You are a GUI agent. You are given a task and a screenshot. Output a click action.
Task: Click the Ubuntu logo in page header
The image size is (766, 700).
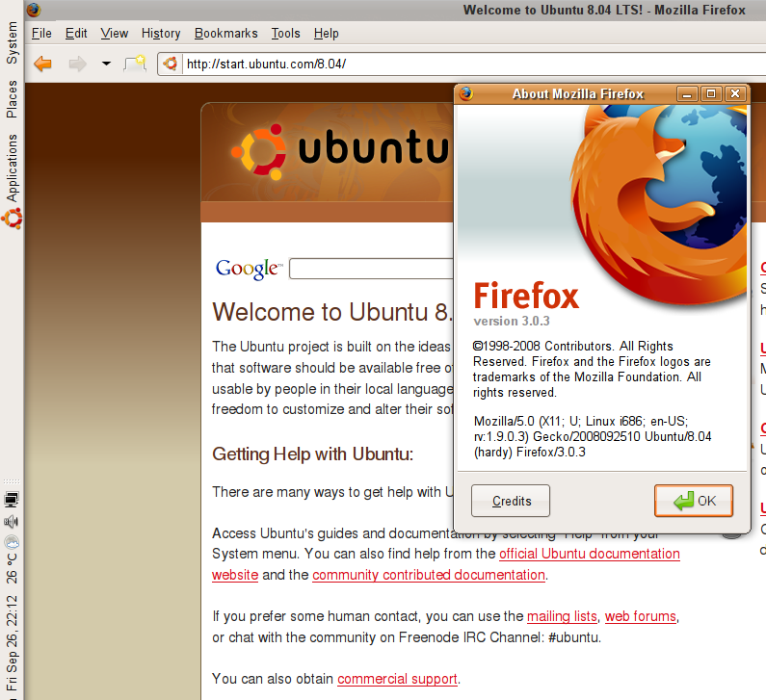[x=339, y=151]
